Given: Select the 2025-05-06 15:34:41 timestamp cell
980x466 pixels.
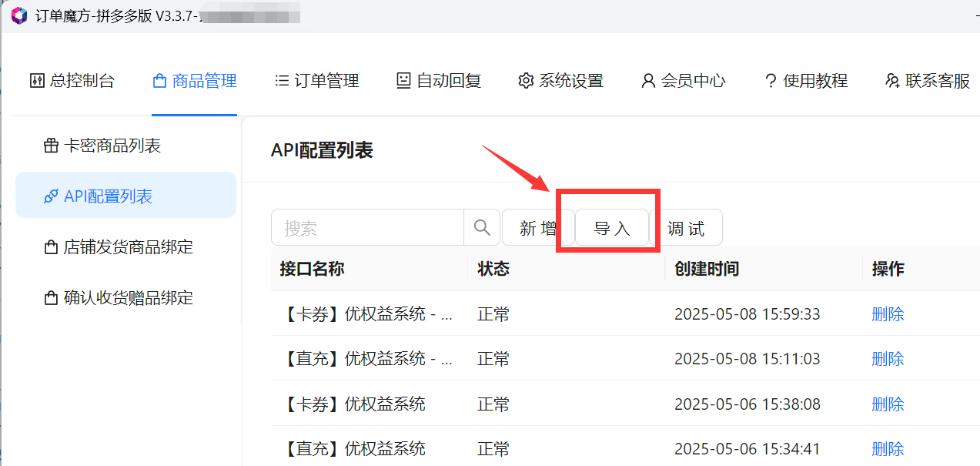Looking at the screenshot, I should pyautogui.click(x=748, y=448).
